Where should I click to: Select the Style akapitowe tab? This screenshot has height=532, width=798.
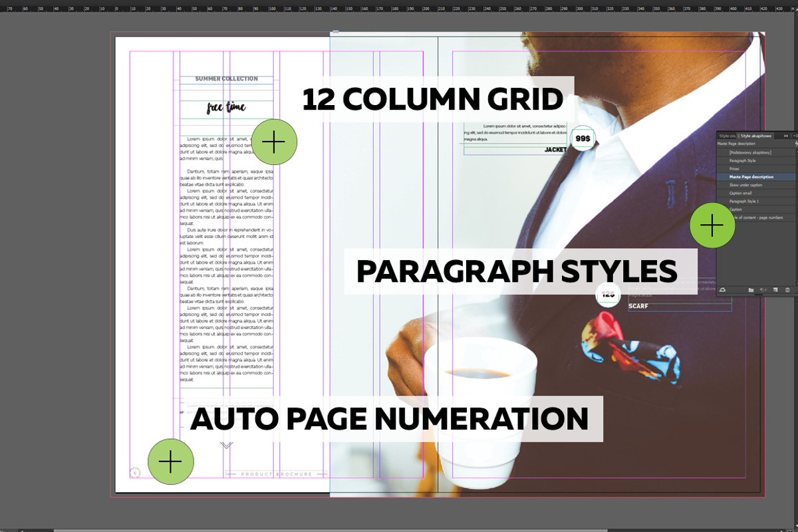[x=755, y=136]
